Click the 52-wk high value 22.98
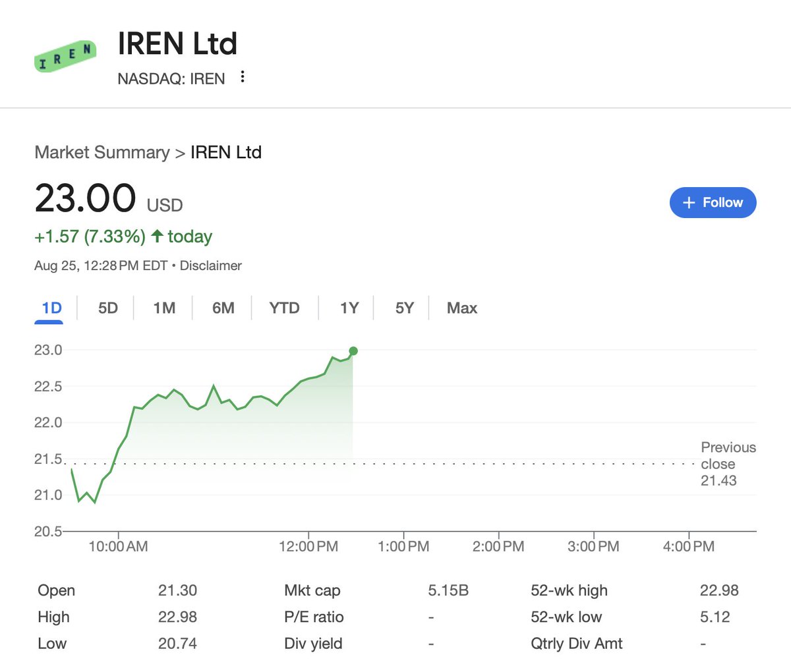The height and width of the screenshot is (672, 791). (719, 590)
